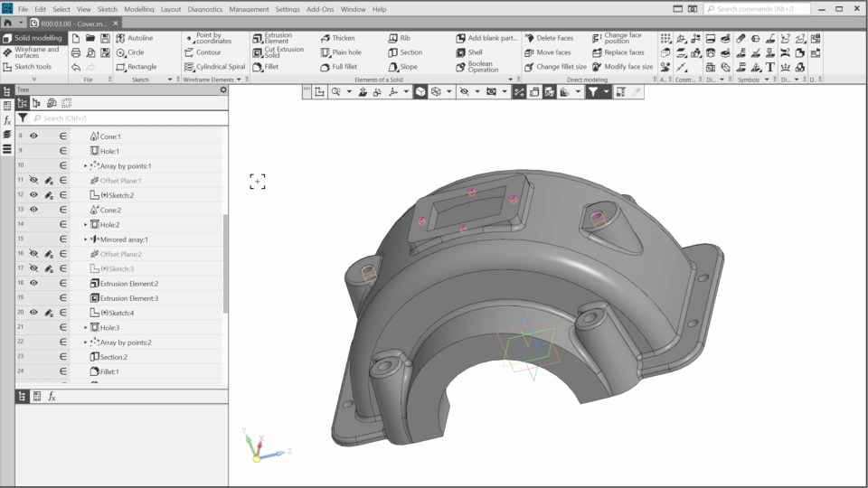Hide the Cone:1 element via eye icon
The image size is (868, 488).
[x=33, y=136]
